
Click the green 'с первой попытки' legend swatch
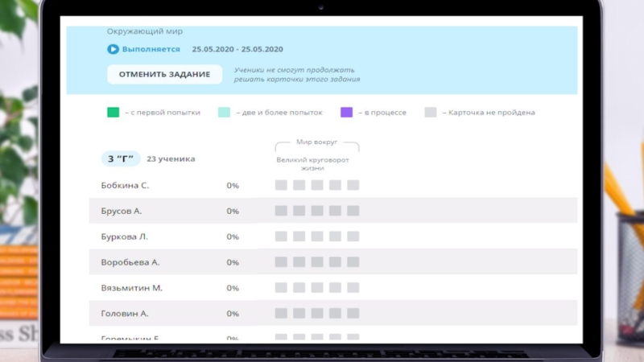[114, 113]
